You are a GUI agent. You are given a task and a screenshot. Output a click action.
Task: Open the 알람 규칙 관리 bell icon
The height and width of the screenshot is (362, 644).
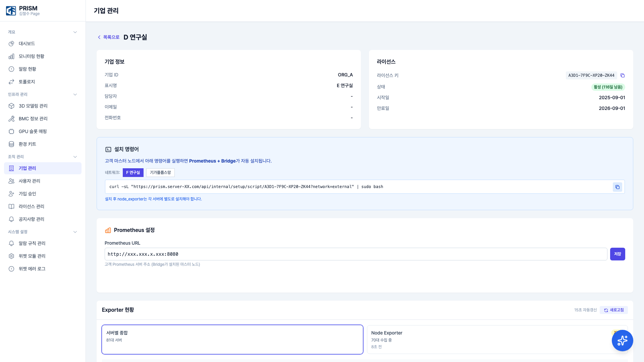11,243
